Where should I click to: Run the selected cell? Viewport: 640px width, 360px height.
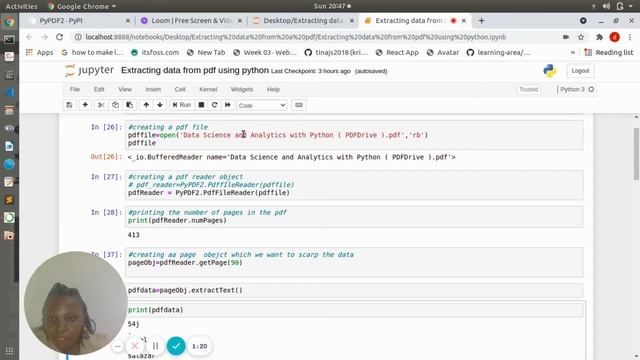tap(182, 105)
